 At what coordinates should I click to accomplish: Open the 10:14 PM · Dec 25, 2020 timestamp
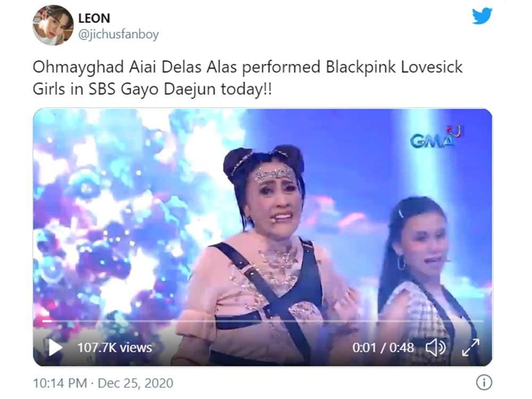coord(103,383)
